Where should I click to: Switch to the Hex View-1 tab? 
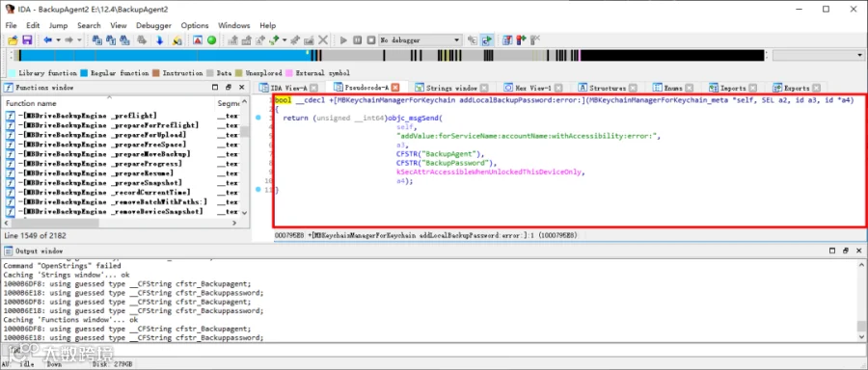[533, 88]
